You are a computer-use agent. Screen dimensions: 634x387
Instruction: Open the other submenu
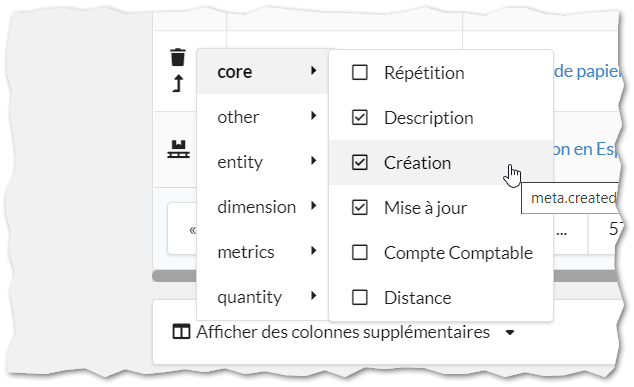tap(262, 117)
